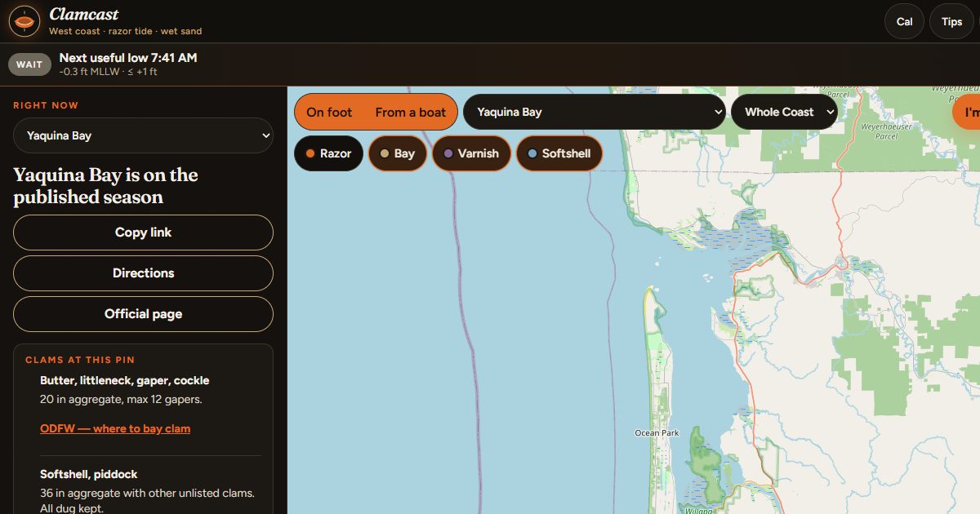Click Ocean Park label on map

657,432
